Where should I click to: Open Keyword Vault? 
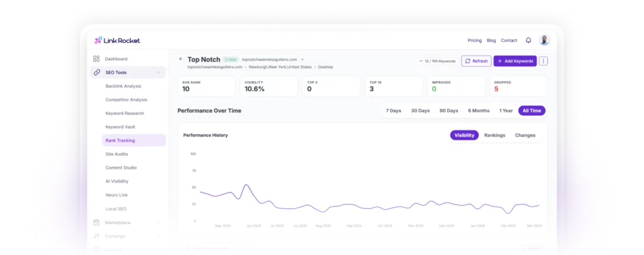click(x=120, y=127)
